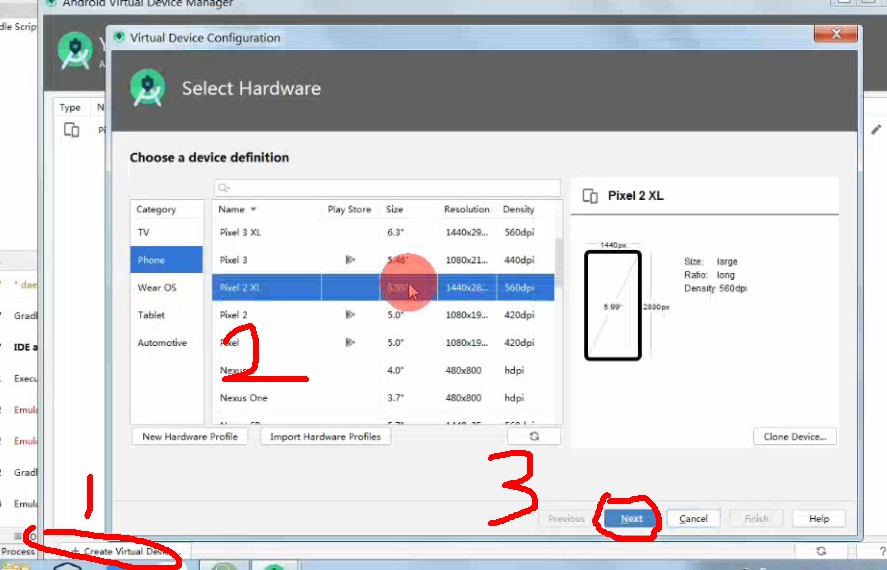Click the 4.0" size cell
Screen dimensions: 887x570
click(395, 370)
